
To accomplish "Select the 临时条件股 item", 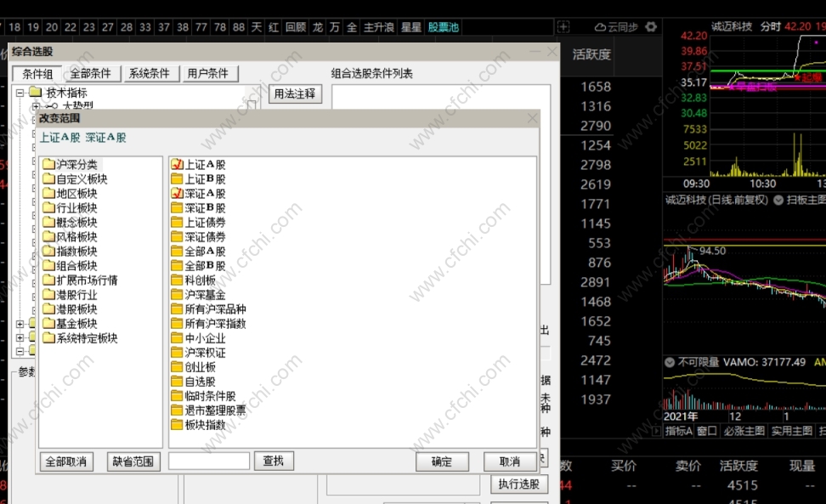I will [204, 396].
